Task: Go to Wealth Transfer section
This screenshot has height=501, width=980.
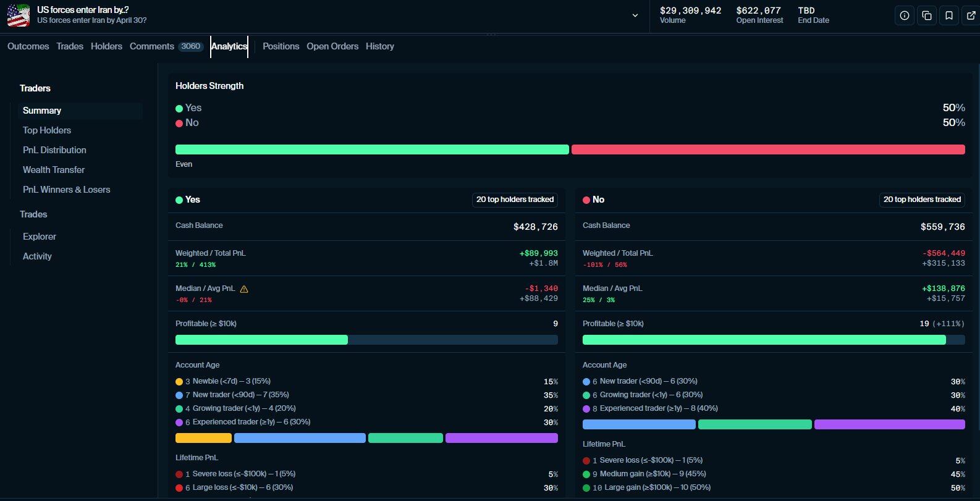Action: click(54, 170)
